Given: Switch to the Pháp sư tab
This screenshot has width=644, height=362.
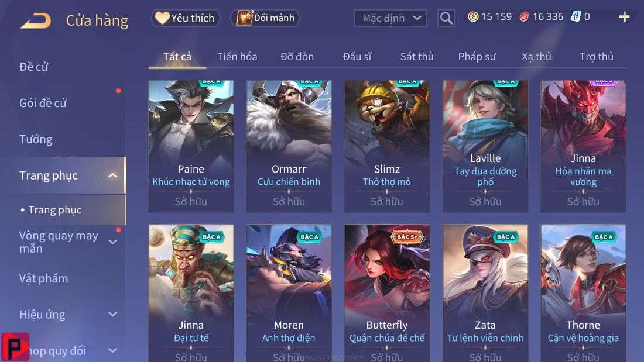Looking at the screenshot, I should [x=477, y=57].
